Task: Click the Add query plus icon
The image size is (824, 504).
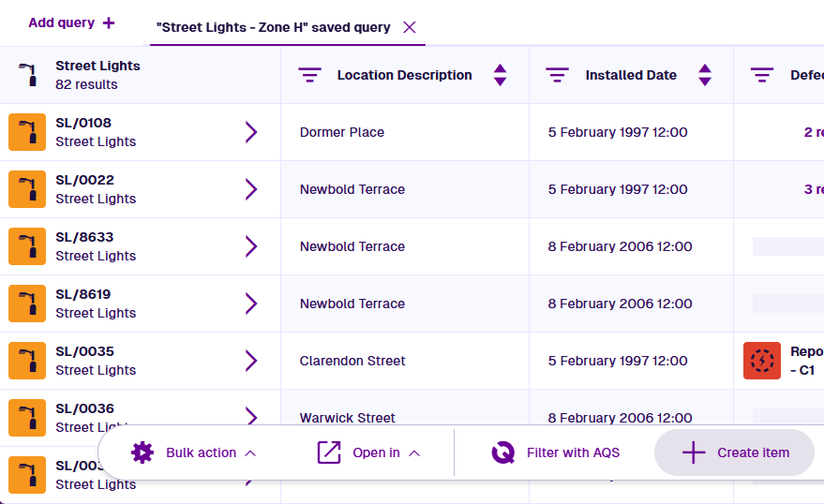Action: click(x=109, y=23)
